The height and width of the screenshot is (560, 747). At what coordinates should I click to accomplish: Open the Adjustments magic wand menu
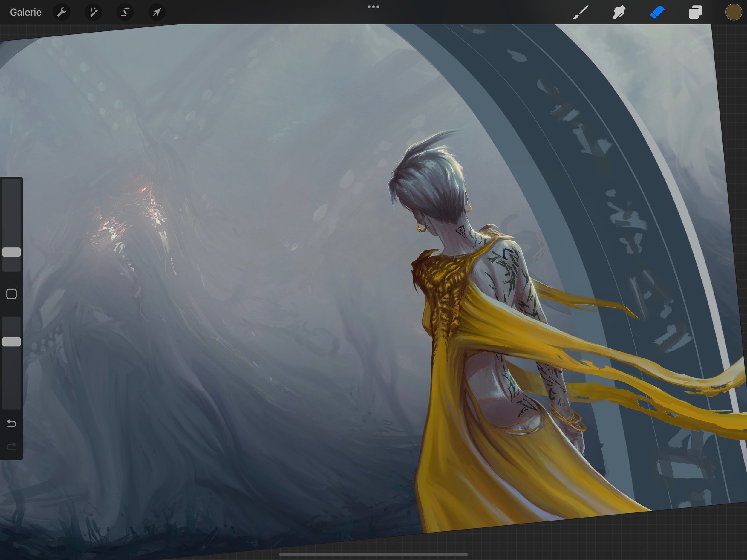(93, 12)
